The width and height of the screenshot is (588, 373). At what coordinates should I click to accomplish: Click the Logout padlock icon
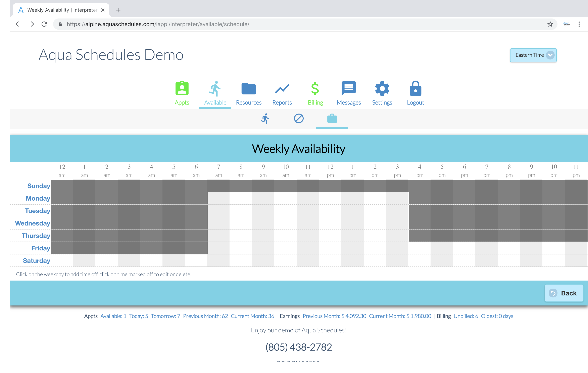415,88
